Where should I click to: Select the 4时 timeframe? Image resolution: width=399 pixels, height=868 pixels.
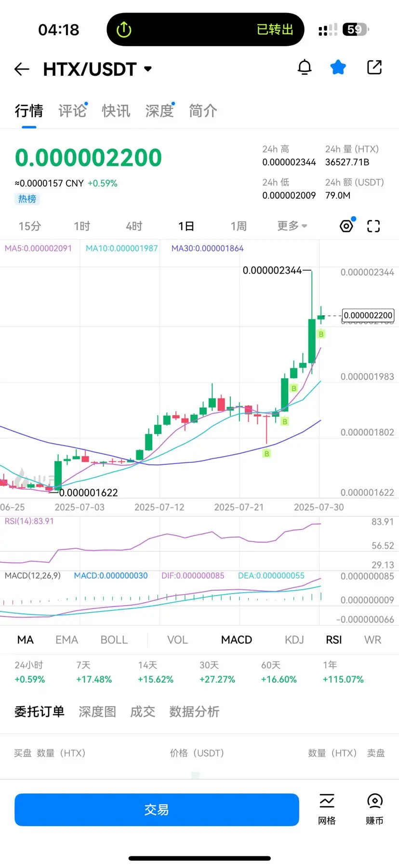(134, 226)
